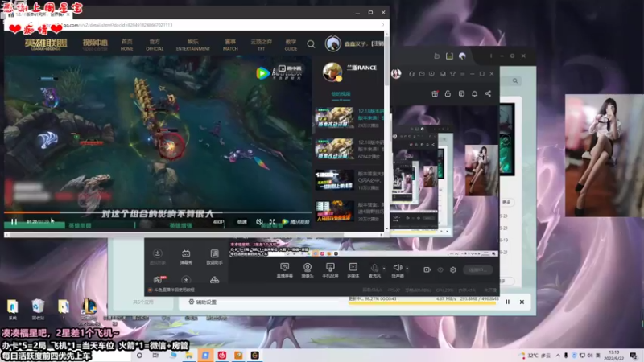Image resolution: width=644 pixels, height=362 pixels.
Task: Click the page vertical scrollbar
Action: coord(387,61)
